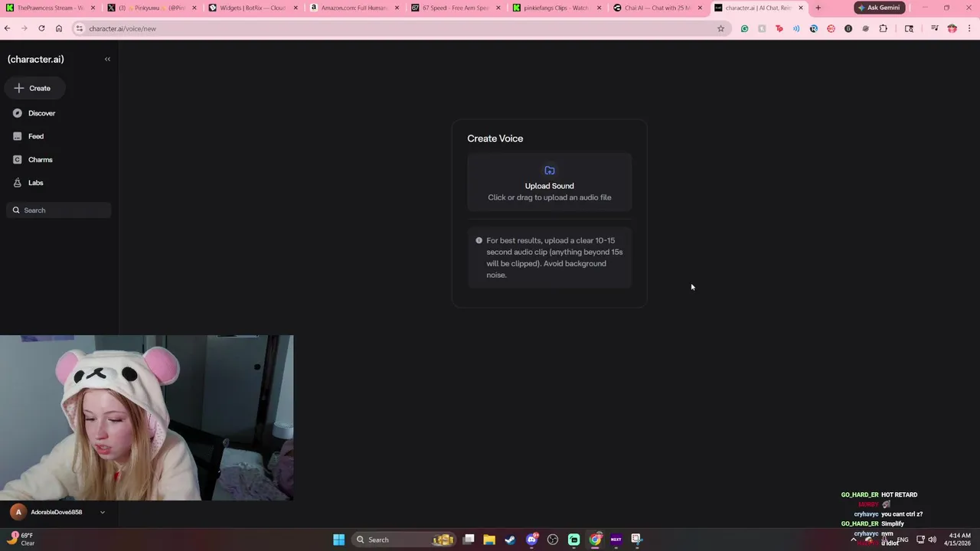Open the Extensions puzzle icon

(x=883, y=28)
